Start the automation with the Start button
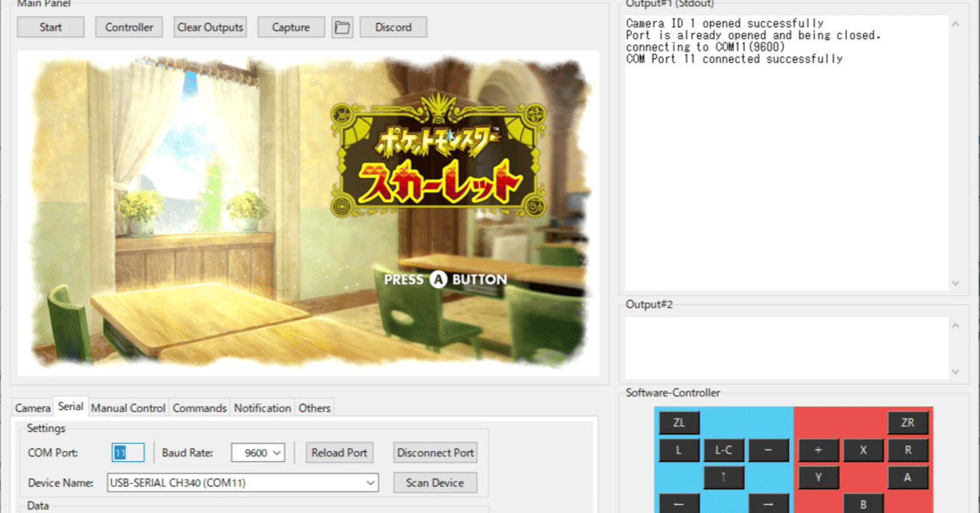The image size is (980, 513). coord(50,27)
